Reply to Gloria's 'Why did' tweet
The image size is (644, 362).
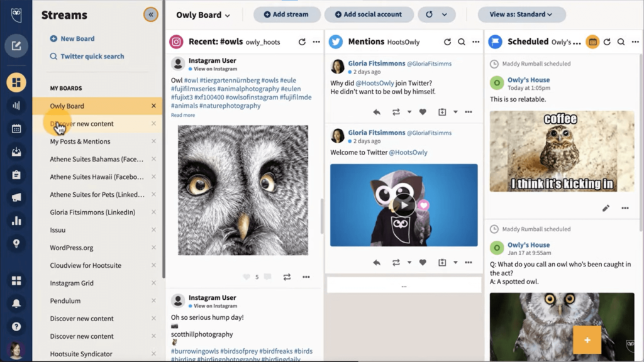point(377,112)
